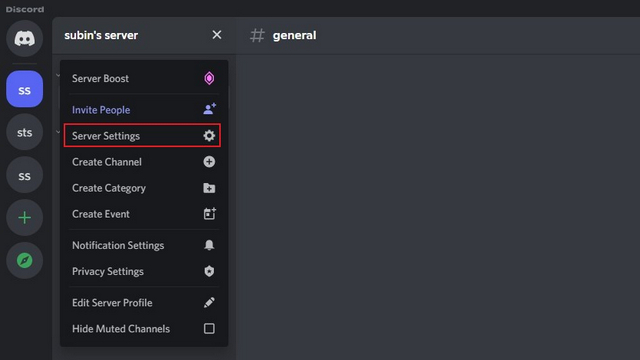Toggle Hide Muted Channels checkbox
640x360 pixels.
[209, 329]
